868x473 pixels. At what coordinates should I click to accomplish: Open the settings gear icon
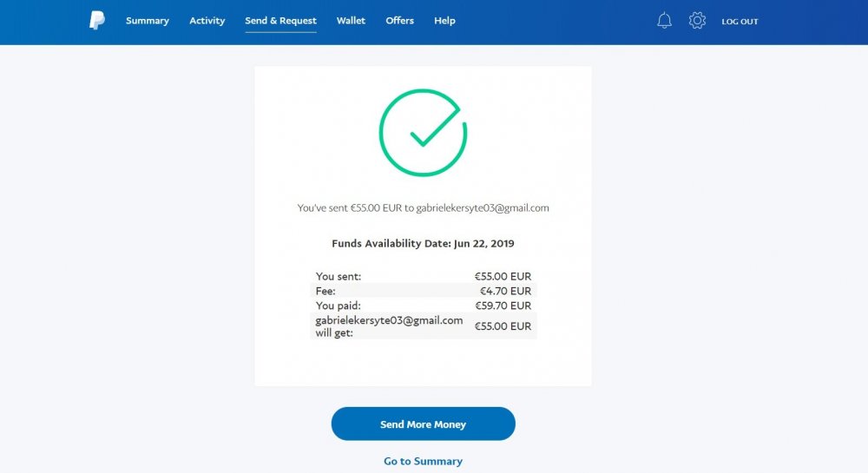pyautogui.click(x=697, y=21)
